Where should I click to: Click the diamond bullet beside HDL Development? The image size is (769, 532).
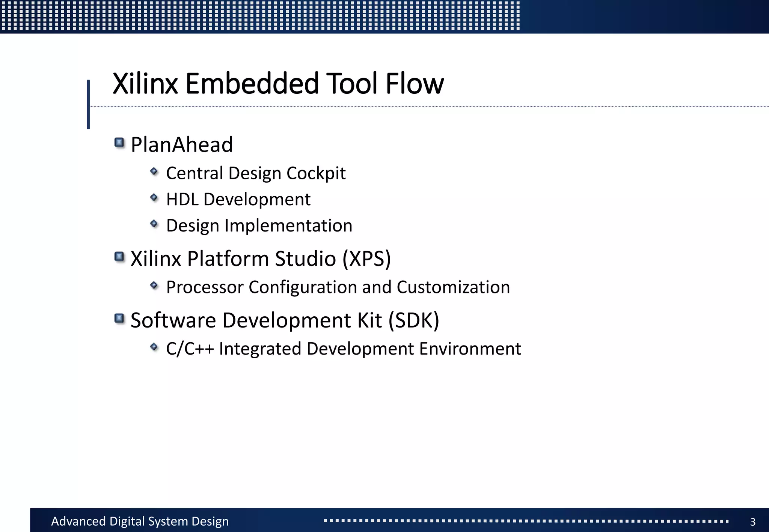coord(154,197)
